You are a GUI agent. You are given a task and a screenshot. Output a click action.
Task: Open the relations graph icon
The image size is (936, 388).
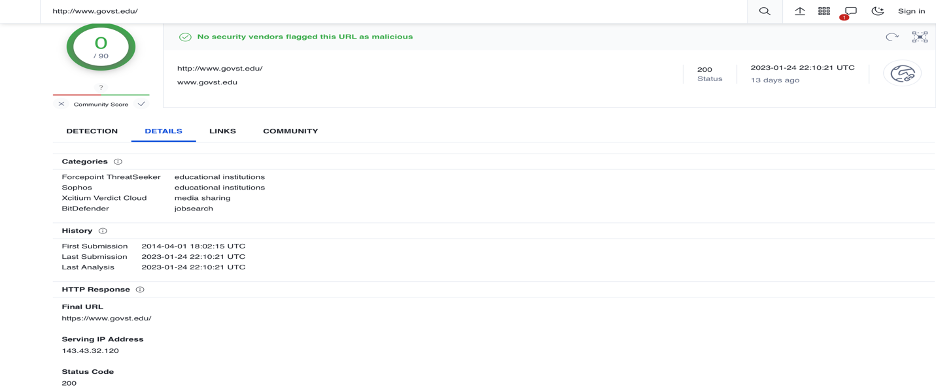point(919,37)
